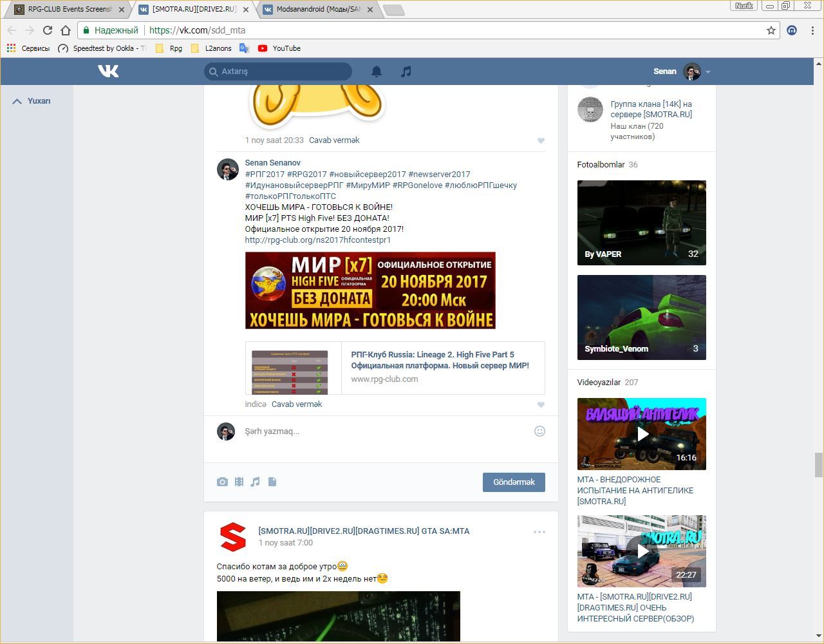Send comment with Göndərmək button
This screenshot has width=824, height=644.
(514, 482)
